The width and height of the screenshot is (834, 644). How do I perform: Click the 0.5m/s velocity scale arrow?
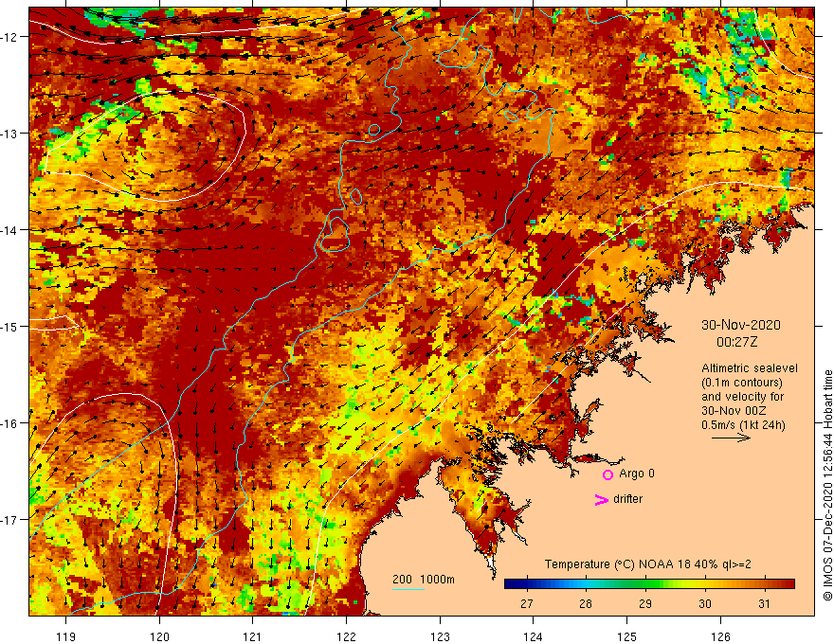pyautogui.click(x=731, y=438)
